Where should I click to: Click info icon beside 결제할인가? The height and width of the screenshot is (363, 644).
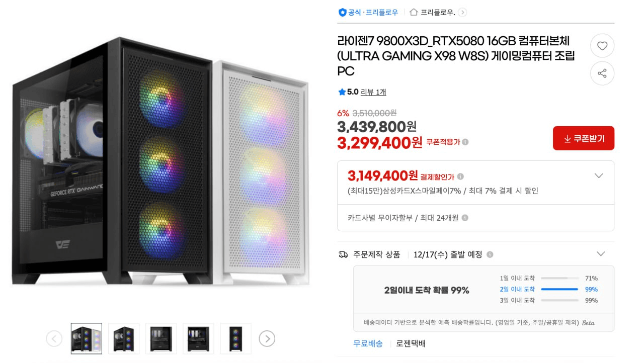click(460, 176)
